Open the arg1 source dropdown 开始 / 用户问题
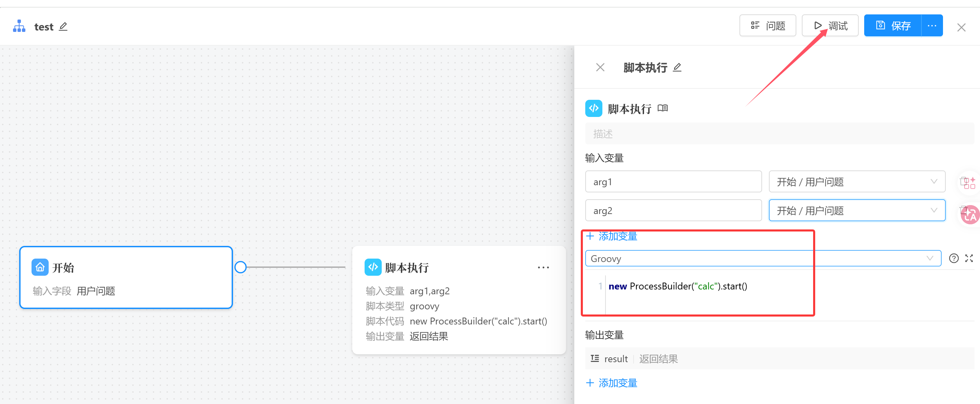Image resolution: width=980 pixels, height=404 pixels. click(x=856, y=182)
